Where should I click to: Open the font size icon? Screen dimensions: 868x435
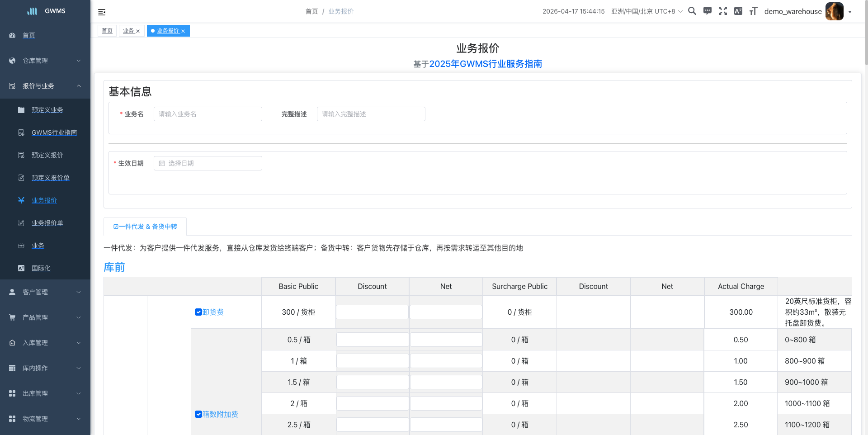(753, 11)
